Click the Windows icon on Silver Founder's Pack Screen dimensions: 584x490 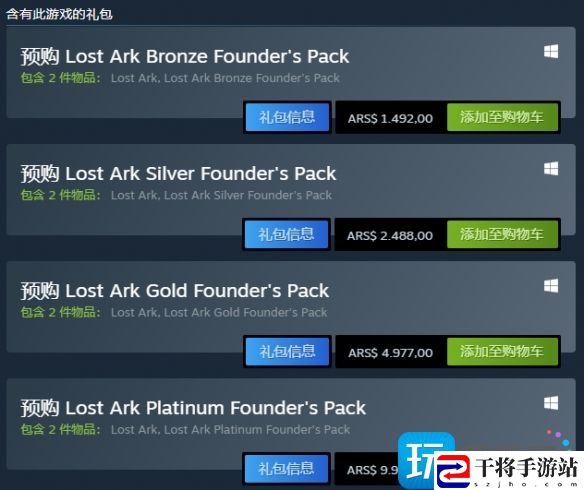[x=551, y=169]
